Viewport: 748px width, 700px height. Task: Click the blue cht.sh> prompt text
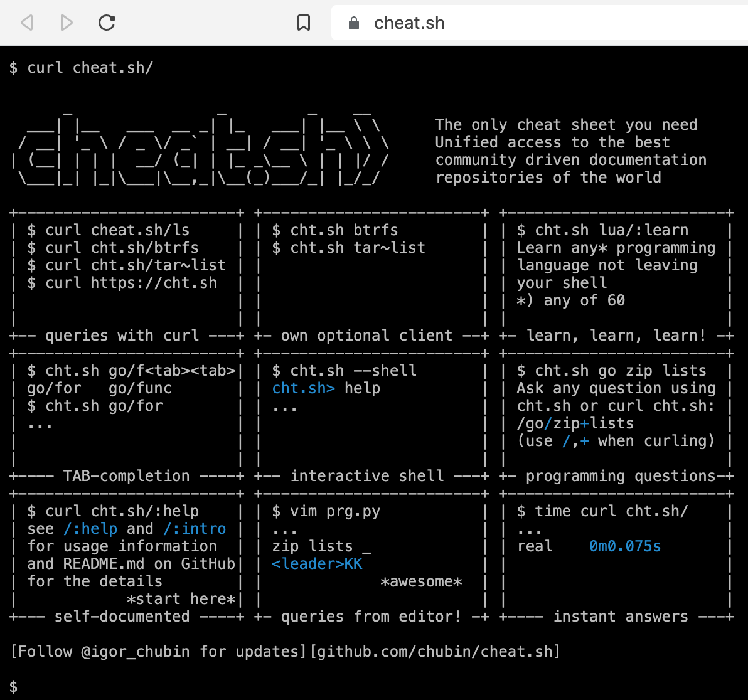coord(303,388)
